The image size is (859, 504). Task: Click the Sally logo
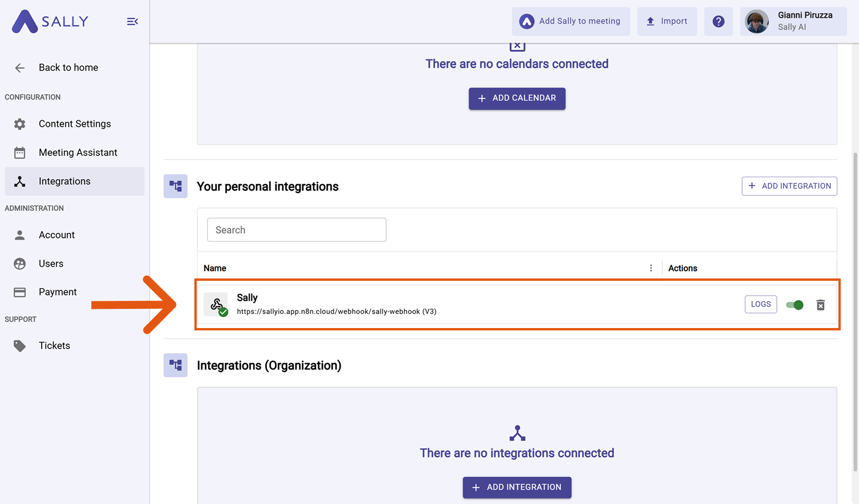pyautogui.click(x=50, y=22)
